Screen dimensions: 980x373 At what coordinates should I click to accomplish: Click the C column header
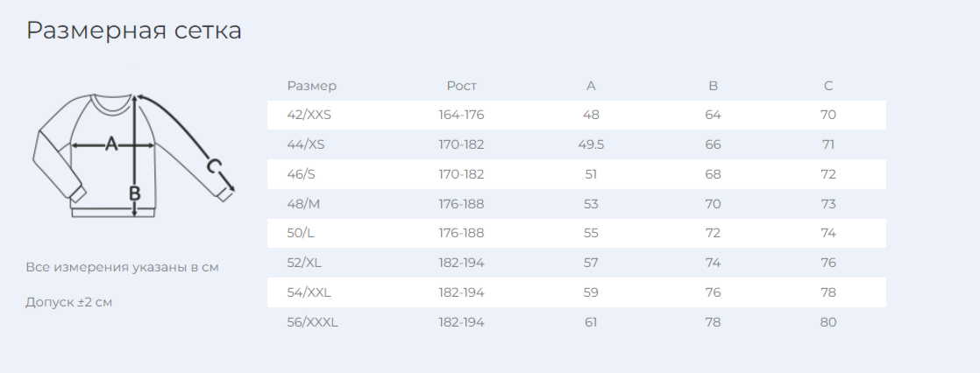[x=828, y=86]
